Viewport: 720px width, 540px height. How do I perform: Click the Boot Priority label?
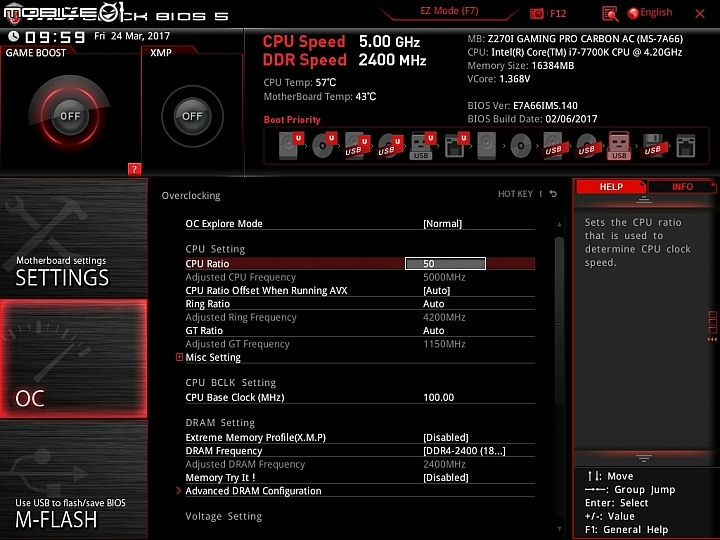point(292,120)
